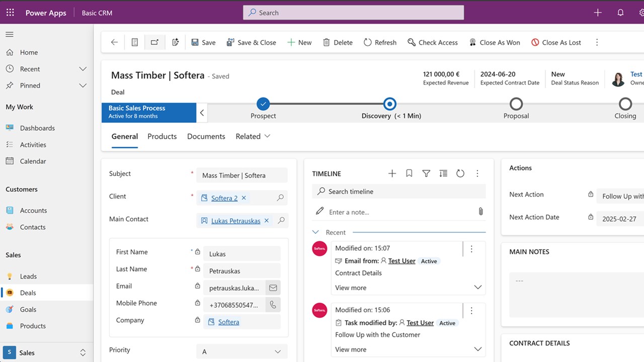Viewport: 644px width, 362px height.
Task: Open the Priority dropdown
Action: coord(242,351)
